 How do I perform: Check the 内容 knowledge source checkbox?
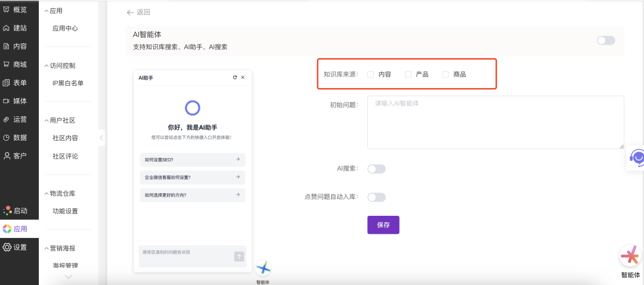[370, 75]
